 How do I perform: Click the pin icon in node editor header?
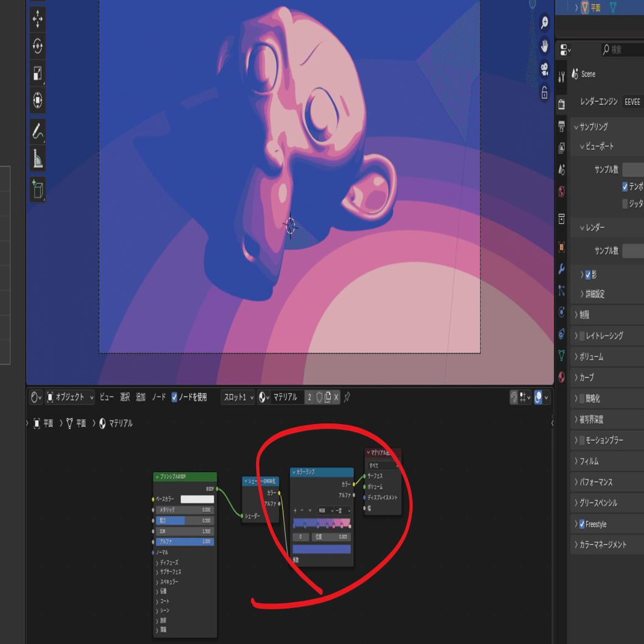[x=347, y=397]
